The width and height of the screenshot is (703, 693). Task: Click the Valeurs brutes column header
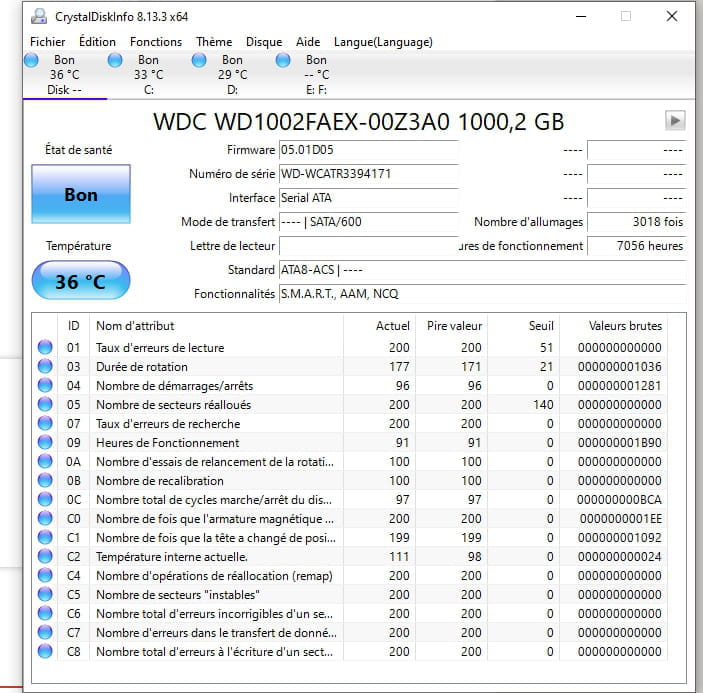[x=613, y=326]
